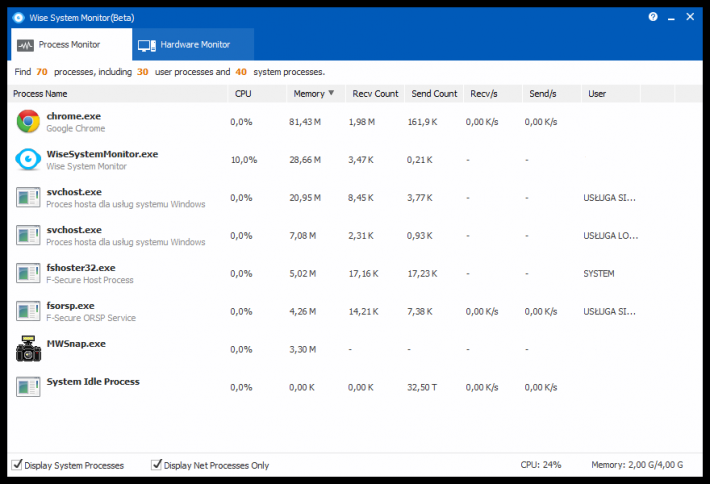Click Recv Count value 8,45 K

[360, 198]
